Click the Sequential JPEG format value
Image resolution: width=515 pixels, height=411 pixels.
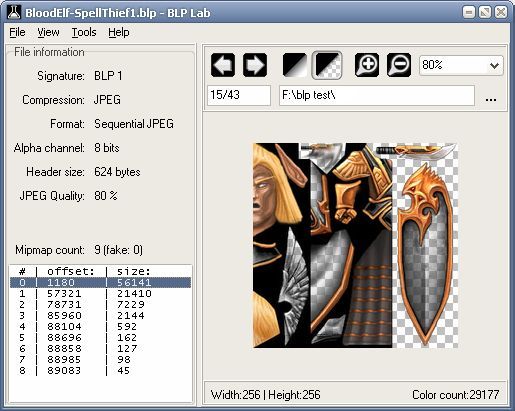click(x=134, y=124)
